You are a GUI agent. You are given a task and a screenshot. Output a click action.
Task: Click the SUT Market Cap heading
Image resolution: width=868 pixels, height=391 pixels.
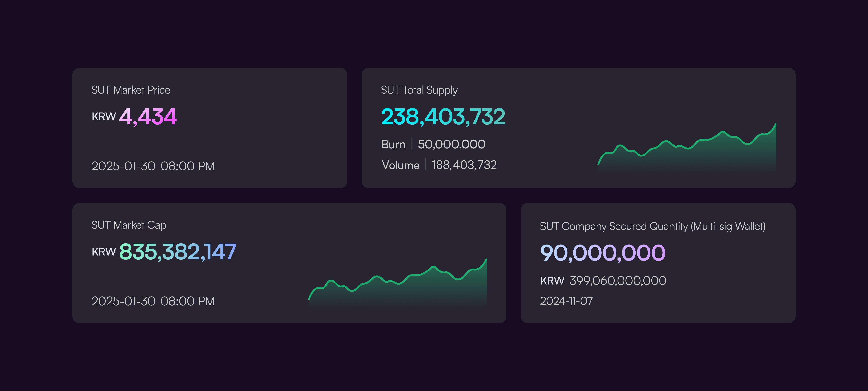(129, 225)
